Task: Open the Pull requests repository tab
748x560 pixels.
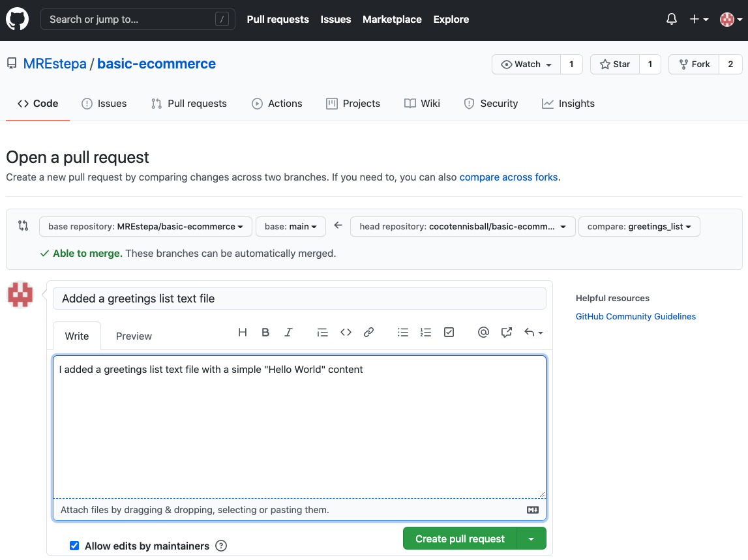Action: (x=189, y=104)
